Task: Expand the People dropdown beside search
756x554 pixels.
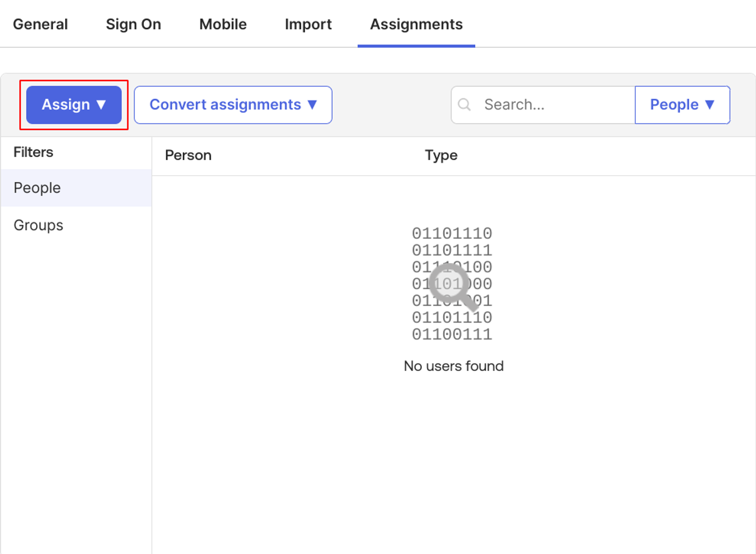Action: pos(682,105)
